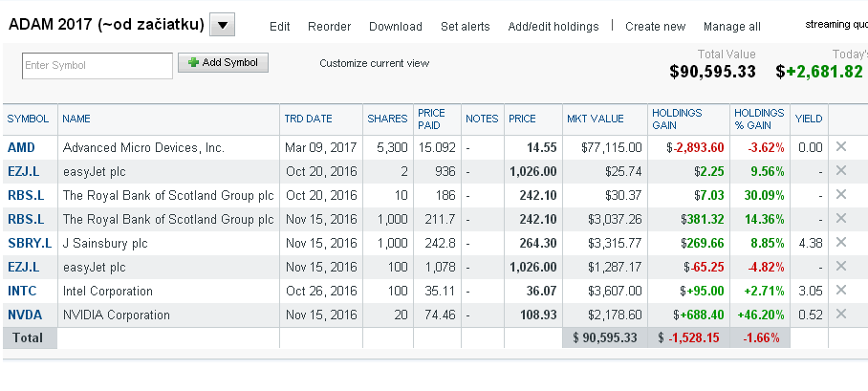
Task: Delete the EZJ.L 100-share row via X
Action: click(x=841, y=267)
